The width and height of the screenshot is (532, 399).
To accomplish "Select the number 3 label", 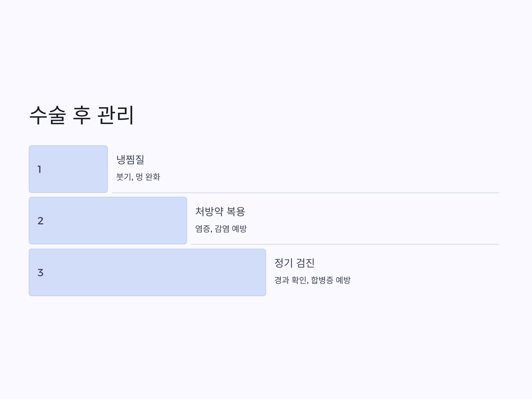I will (40, 272).
